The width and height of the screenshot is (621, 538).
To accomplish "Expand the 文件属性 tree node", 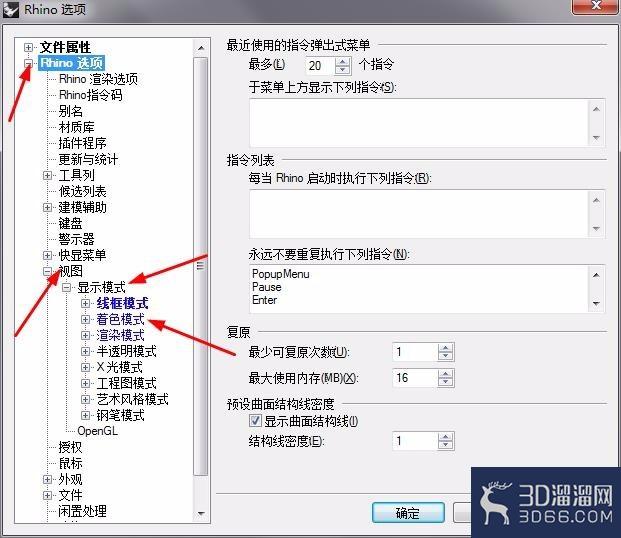I will click(x=28, y=48).
